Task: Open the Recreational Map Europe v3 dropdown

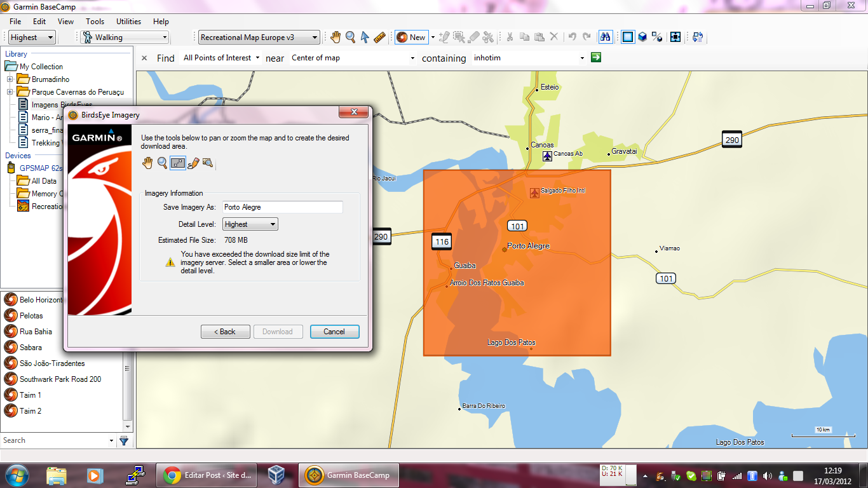Action: click(259, 37)
